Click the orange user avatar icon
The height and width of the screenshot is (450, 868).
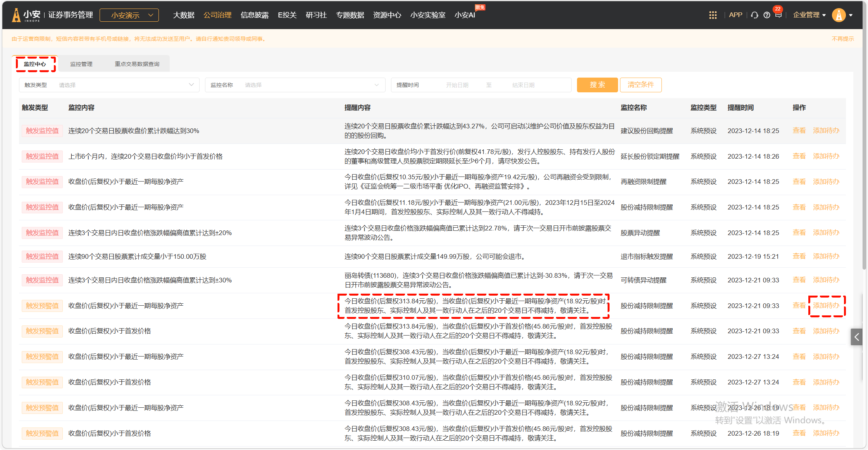[839, 15]
